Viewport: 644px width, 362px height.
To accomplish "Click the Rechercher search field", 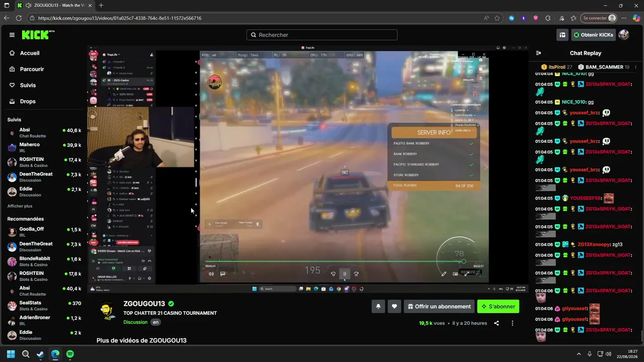I will (322, 35).
